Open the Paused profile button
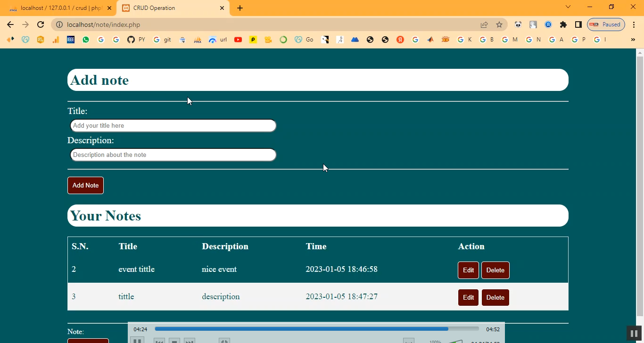This screenshot has width=644, height=343. click(606, 24)
